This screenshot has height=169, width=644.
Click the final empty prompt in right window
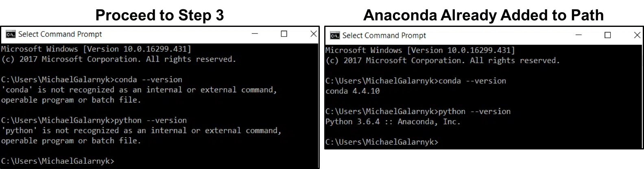coord(382,142)
